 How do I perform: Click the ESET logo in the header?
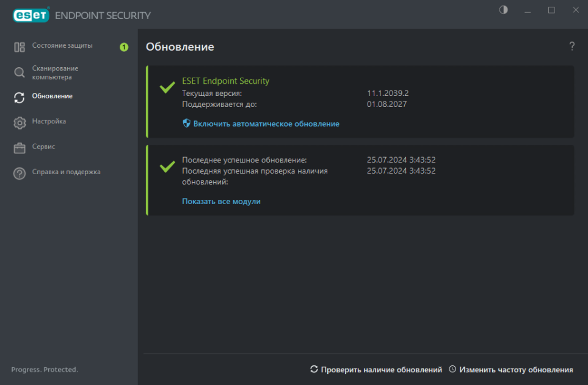coord(31,15)
